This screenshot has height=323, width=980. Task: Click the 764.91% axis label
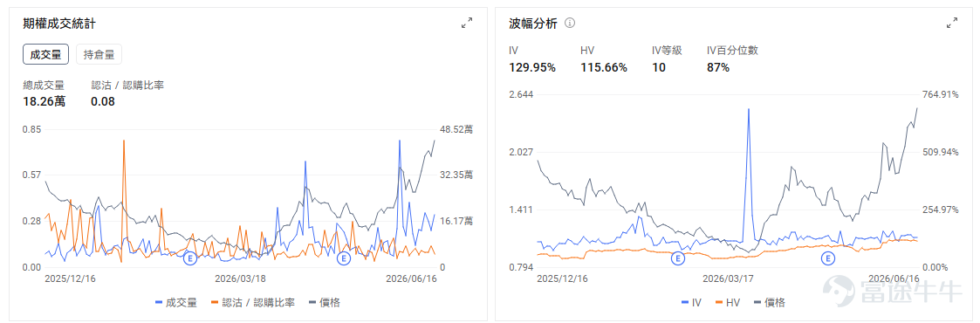tap(941, 95)
